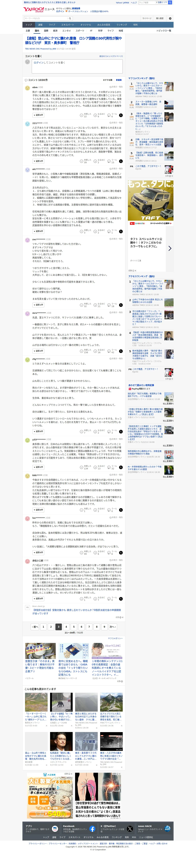Click うーん icon on obm's comment
The height and width of the screenshot is (868, 196).
(109, 115)
